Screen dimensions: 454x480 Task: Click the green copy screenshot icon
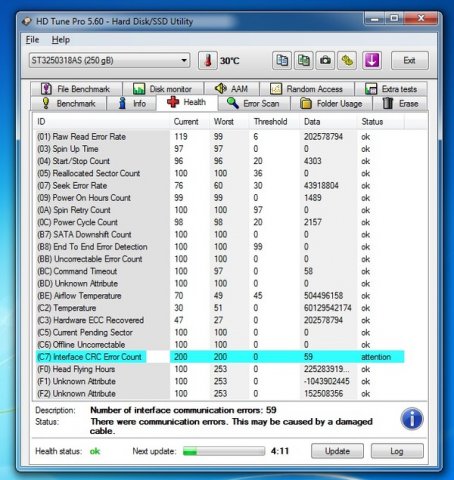[303, 61]
